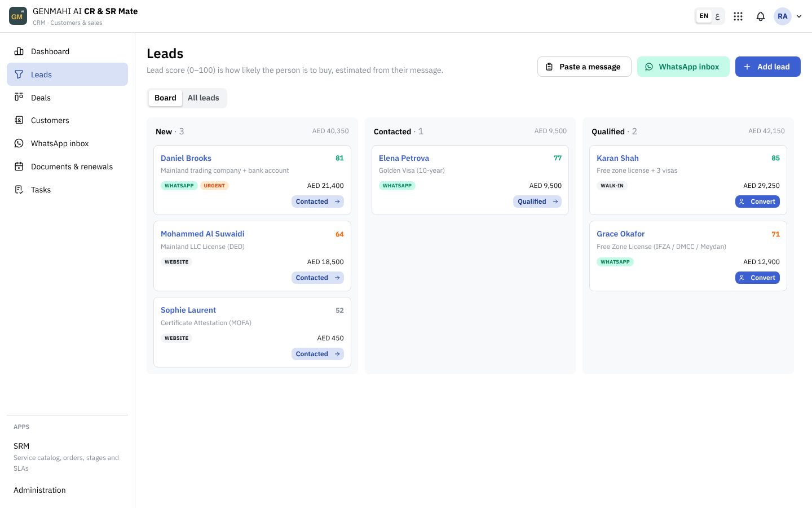Click the WALK-IN tag on Karan Shah
Viewport: 812px width, 508px height.
(x=612, y=186)
